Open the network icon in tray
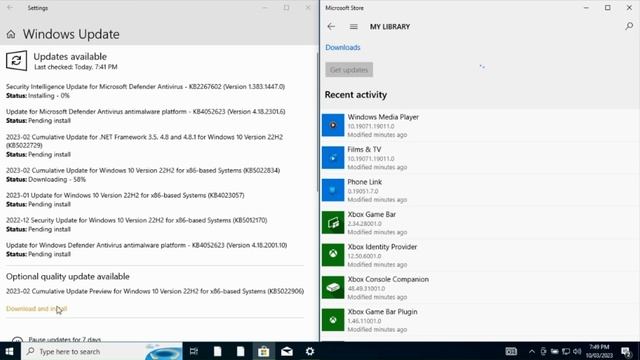 566,351
